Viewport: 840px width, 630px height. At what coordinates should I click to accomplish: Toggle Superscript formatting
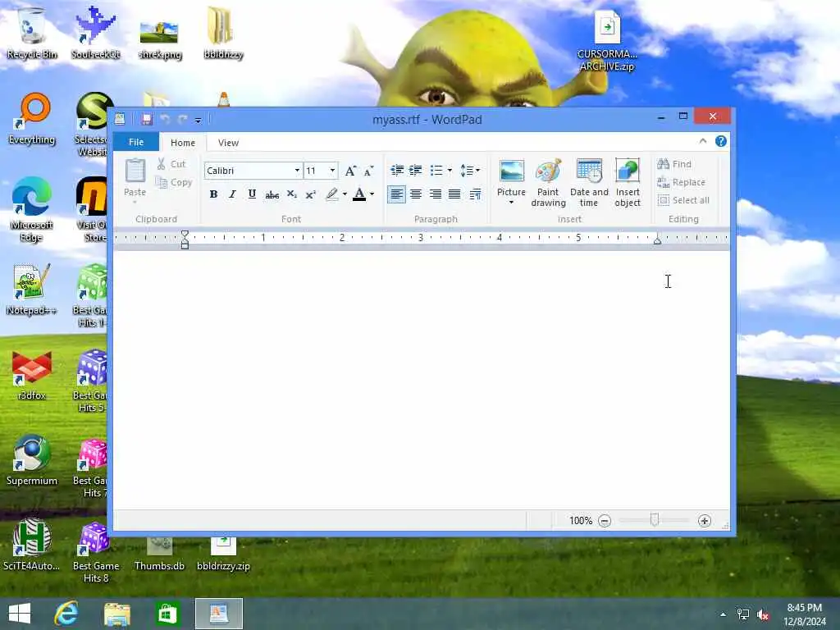(311, 194)
